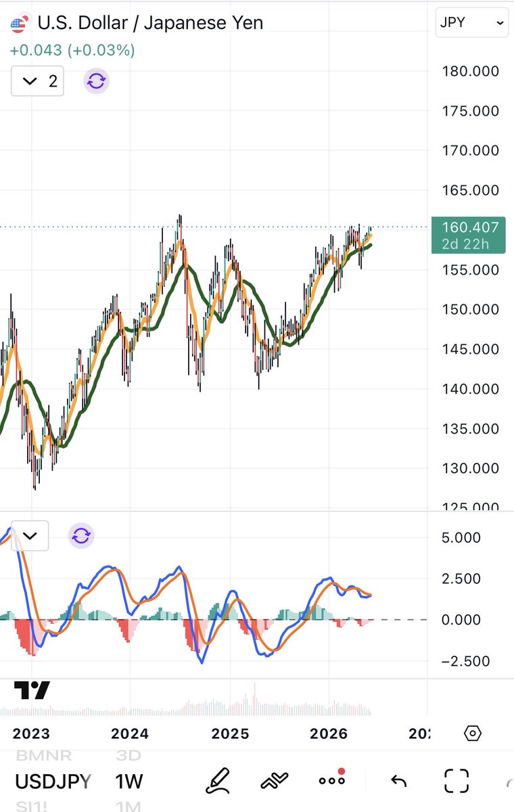The image size is (514, 812).
Task: Click the 2026 time axis label
Action: (x=329, y=734)
